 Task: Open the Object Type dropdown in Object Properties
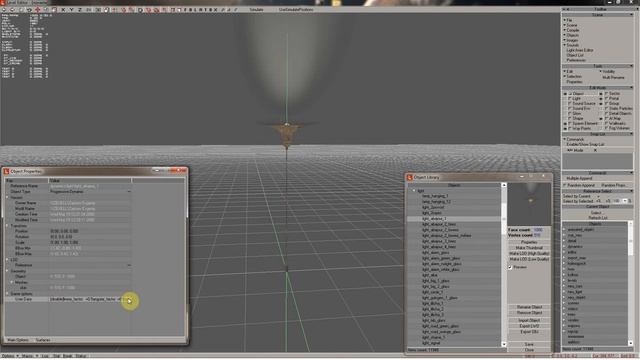(x=129, y=191)
